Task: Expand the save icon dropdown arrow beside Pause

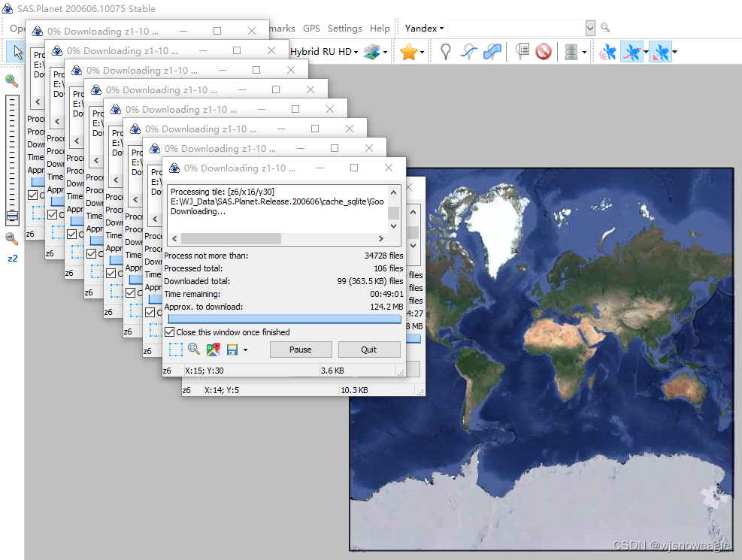Action: 245,350
